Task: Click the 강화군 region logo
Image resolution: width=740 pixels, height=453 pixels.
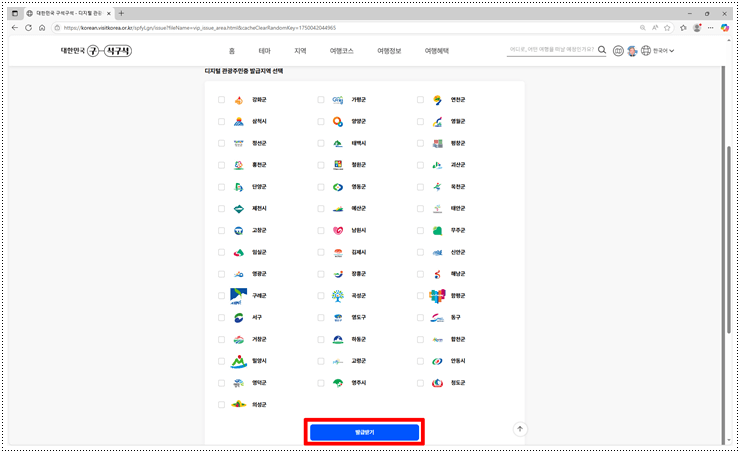Action: (x=239, y=100)
